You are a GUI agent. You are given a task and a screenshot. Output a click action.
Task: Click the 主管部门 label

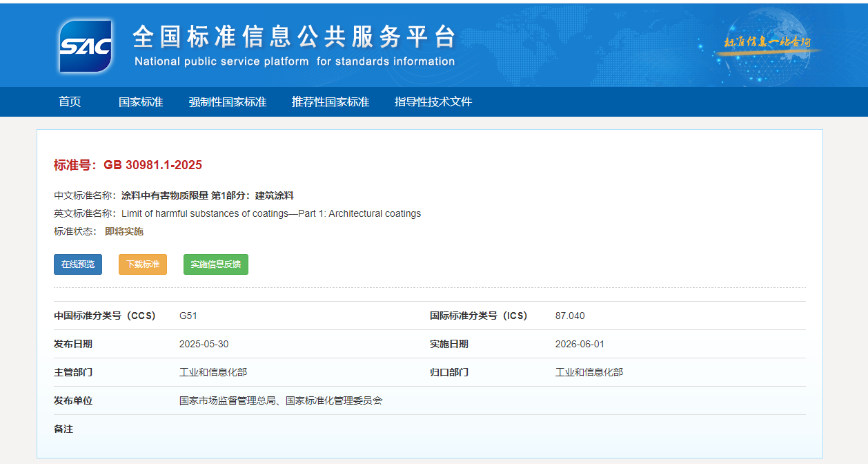(73, 372)
